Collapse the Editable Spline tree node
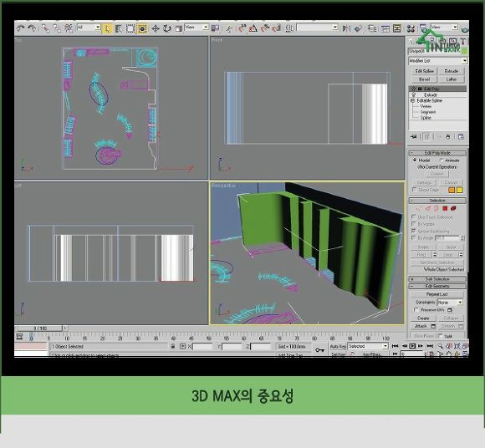 click(412, 101)
